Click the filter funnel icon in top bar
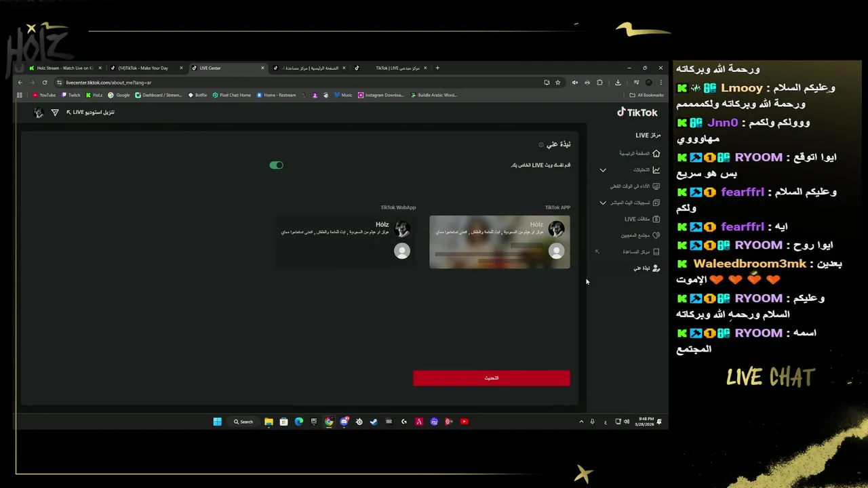 55,113
